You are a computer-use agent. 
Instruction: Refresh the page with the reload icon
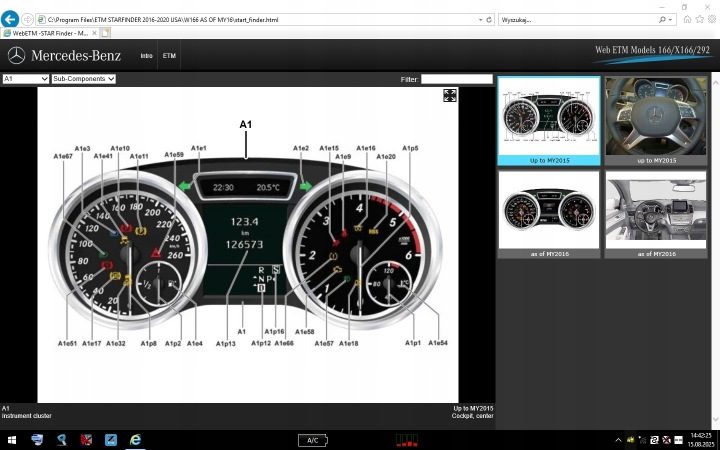(x=489, y=20)
